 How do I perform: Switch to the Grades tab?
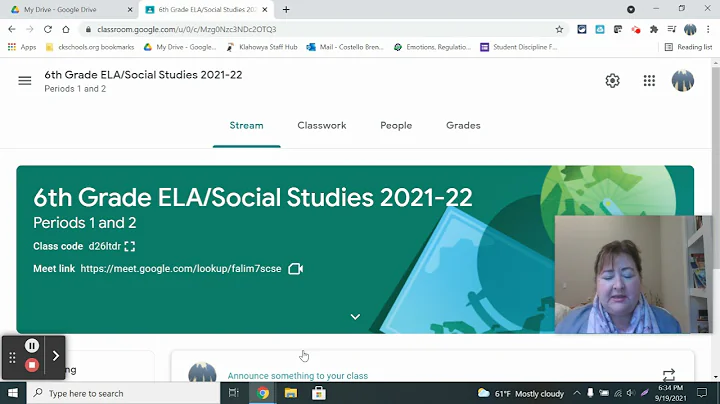[x=463, y=125]
